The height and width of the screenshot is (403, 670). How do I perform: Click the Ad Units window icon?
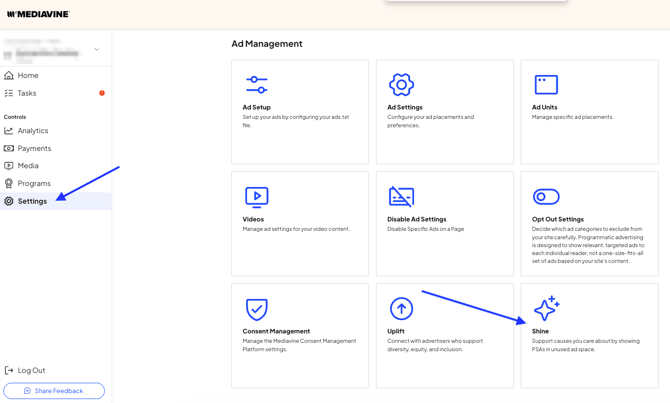[x=546, y=85]
